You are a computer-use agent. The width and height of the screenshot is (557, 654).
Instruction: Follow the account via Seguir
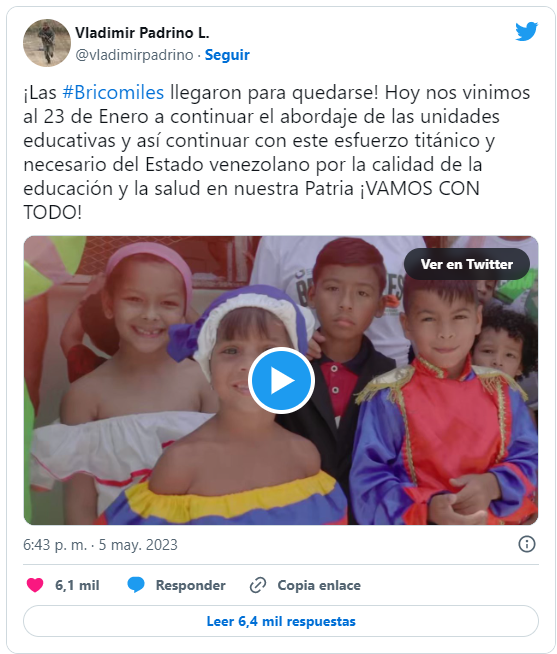(x=227, y=55)
